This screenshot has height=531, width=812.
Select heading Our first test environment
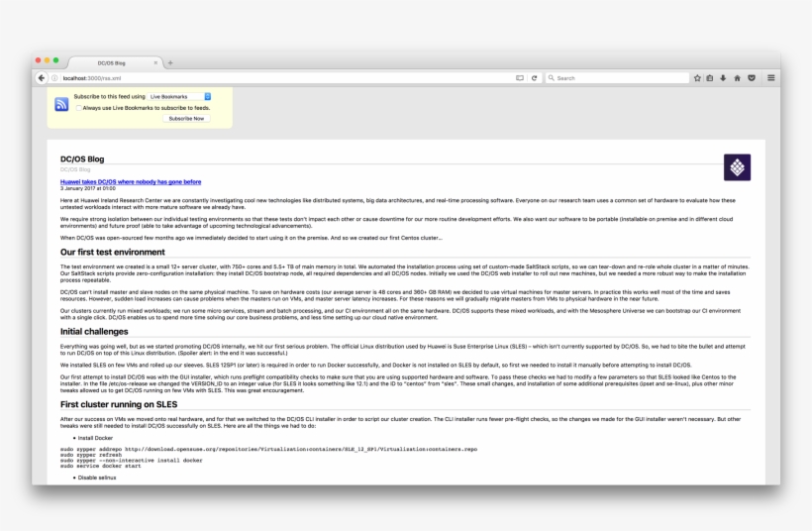[112, 253]
